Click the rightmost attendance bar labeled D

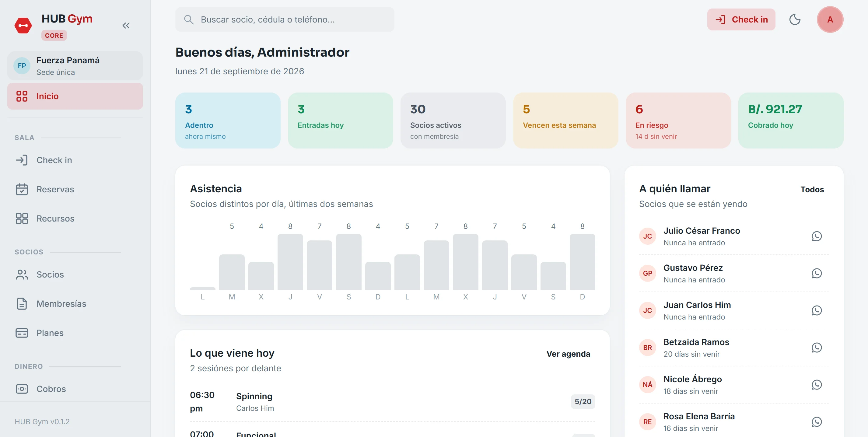[x=582, y=262]
